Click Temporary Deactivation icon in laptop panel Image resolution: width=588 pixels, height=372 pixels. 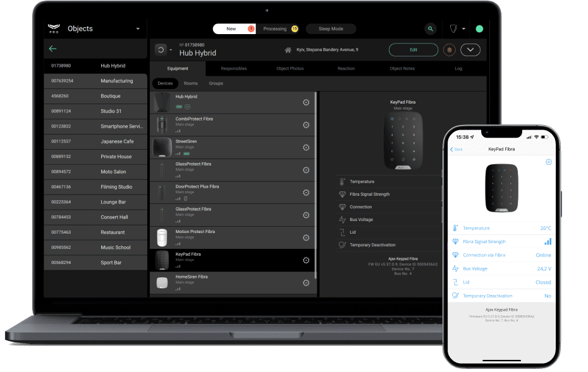(342, 244)
